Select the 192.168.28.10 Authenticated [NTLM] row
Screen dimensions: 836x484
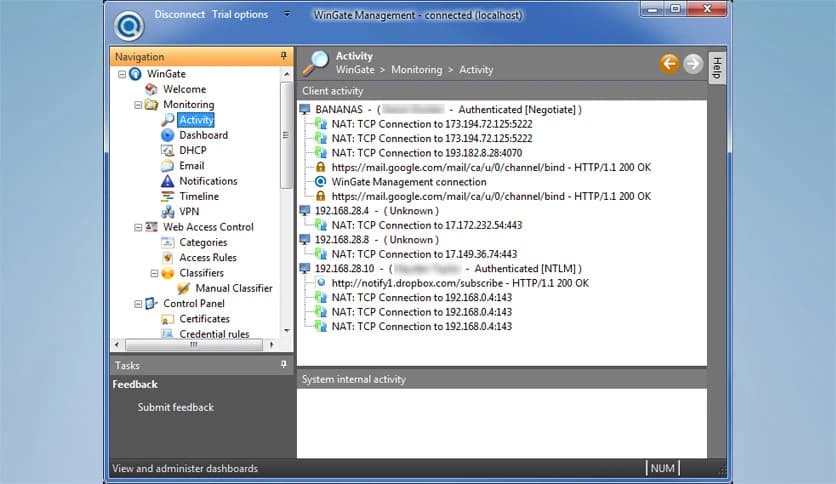[448, 268]
